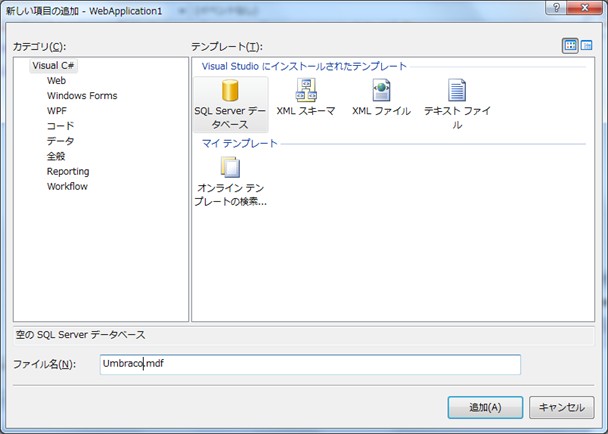The image size is (608, 434).
Task: Select Web category in tree
Action: pos(56,81)
